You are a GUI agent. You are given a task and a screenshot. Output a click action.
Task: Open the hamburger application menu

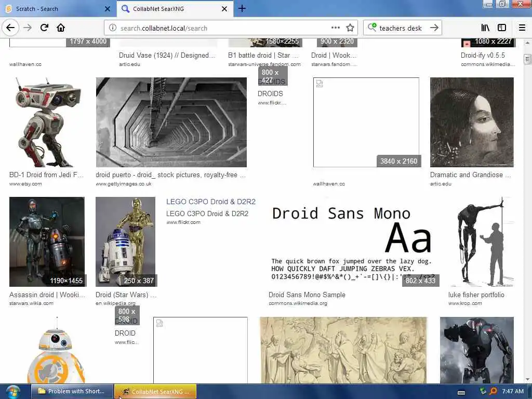522,28
